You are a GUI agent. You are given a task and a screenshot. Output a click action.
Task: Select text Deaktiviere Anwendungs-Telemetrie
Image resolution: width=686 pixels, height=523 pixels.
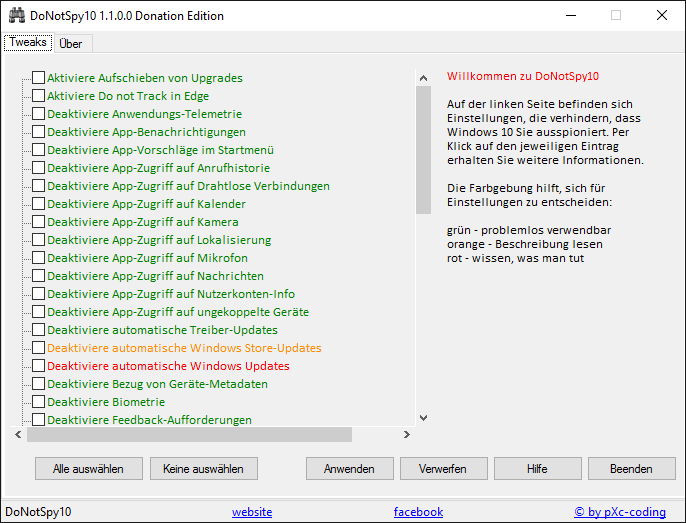point(144,114)
